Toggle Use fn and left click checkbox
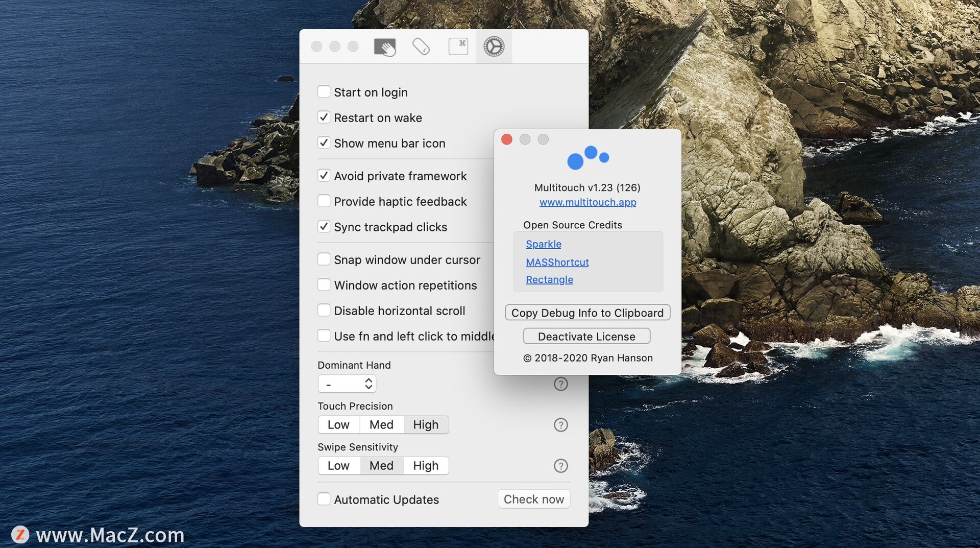 tap(324, 336)
